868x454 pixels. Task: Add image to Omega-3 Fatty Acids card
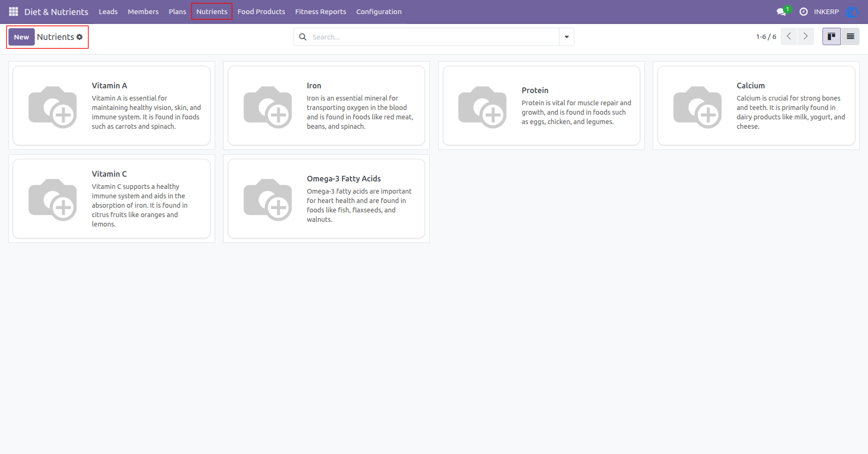(268, 200)
